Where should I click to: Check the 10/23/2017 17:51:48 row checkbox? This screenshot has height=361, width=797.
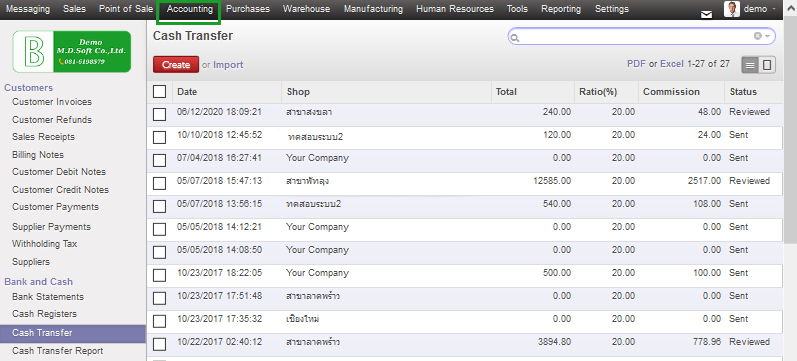[160, 298]
